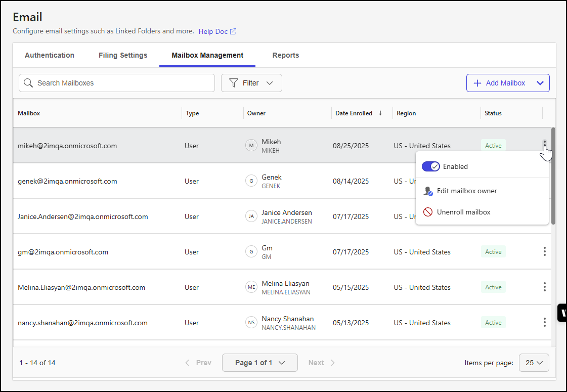Switch to the Filing Settings tab
The height and width of the screenshot is (392, 567).
[x=123, y=55]
